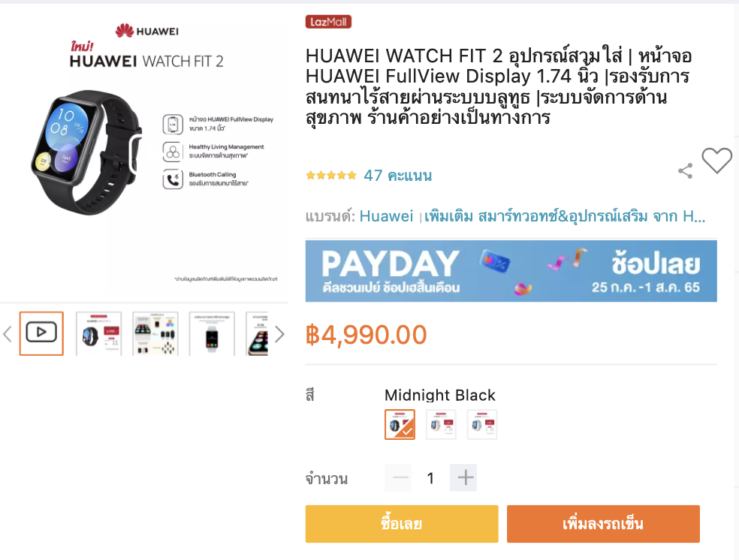Click the share icon
Screen dimensions: 739x560
[x=685, y=170]
